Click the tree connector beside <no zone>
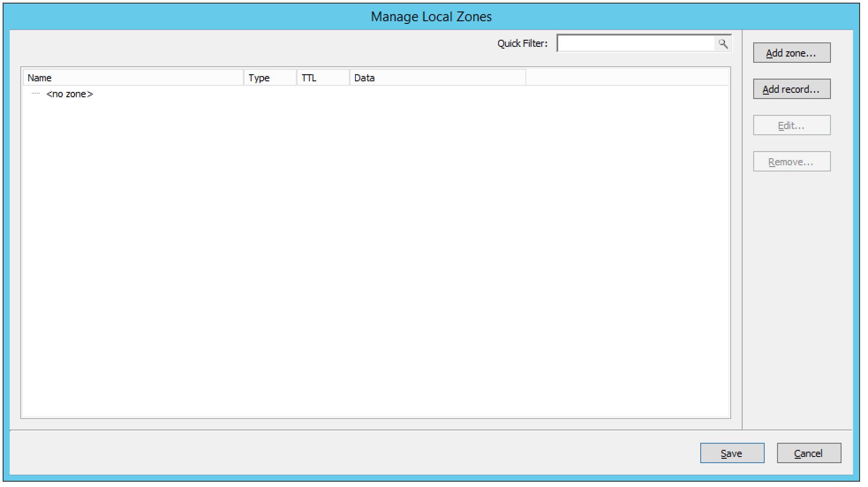This screenshot has height=487, width=868. tap(36, 94)
